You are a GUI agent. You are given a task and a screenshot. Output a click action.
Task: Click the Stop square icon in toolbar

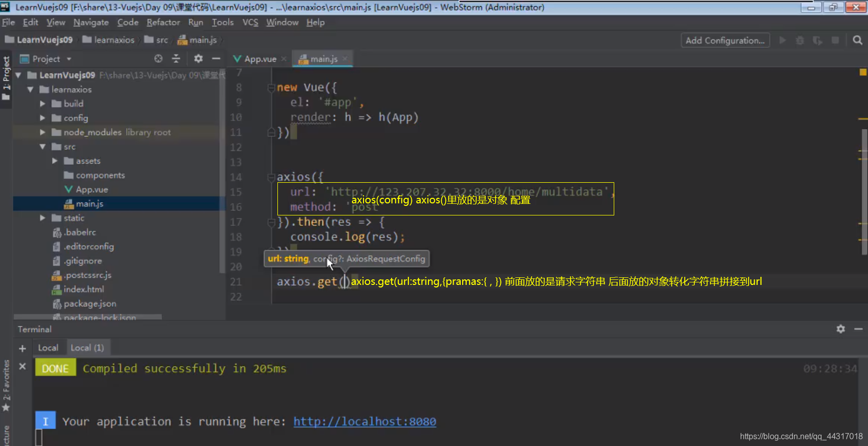point(835,40)
